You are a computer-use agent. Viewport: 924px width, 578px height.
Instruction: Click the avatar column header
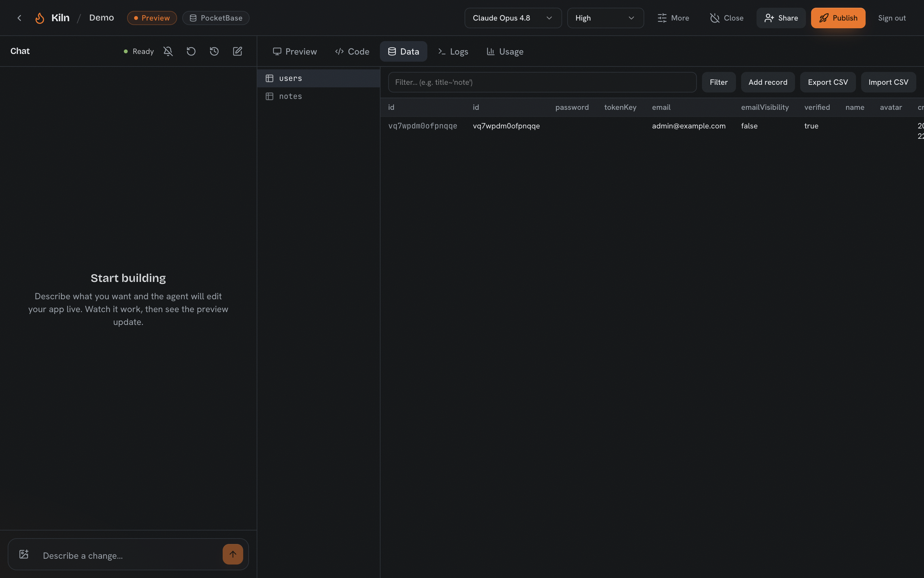891,108
